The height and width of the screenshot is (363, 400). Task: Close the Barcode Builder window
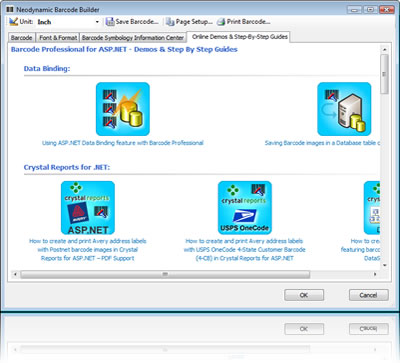coord(387,10)
